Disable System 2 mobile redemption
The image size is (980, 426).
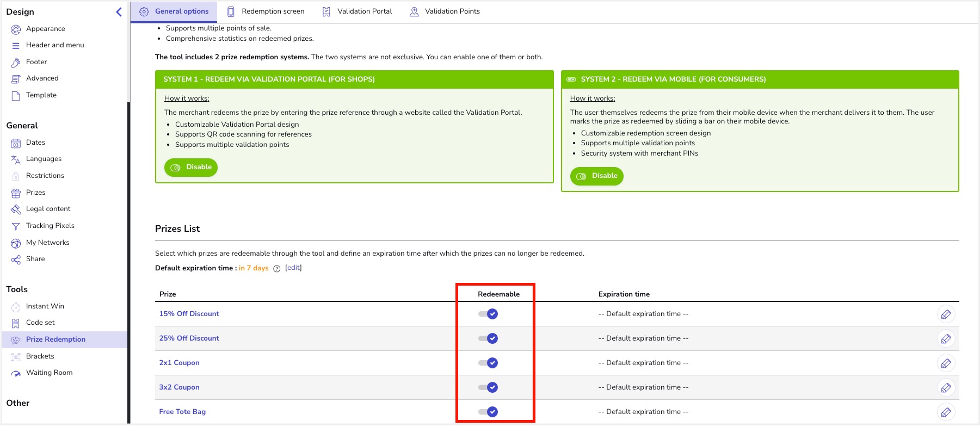[x=596, y=176]
